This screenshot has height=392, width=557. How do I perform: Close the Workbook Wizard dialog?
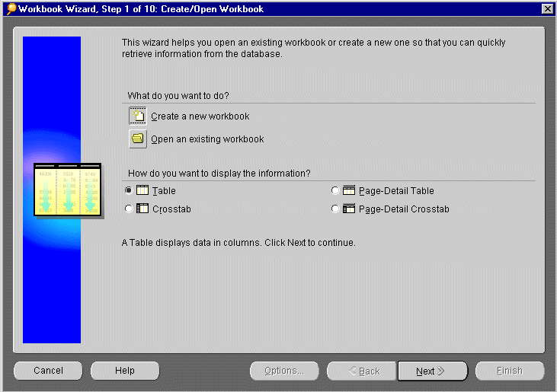546,8
